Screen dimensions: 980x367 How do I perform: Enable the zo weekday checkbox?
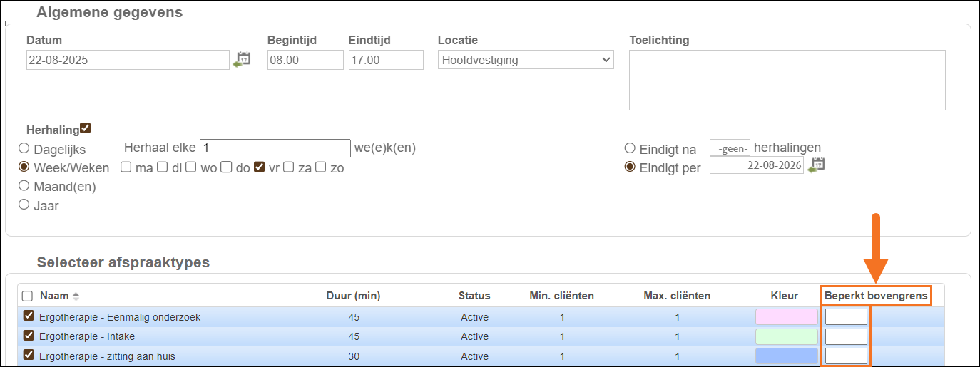[x=321, y=167]
